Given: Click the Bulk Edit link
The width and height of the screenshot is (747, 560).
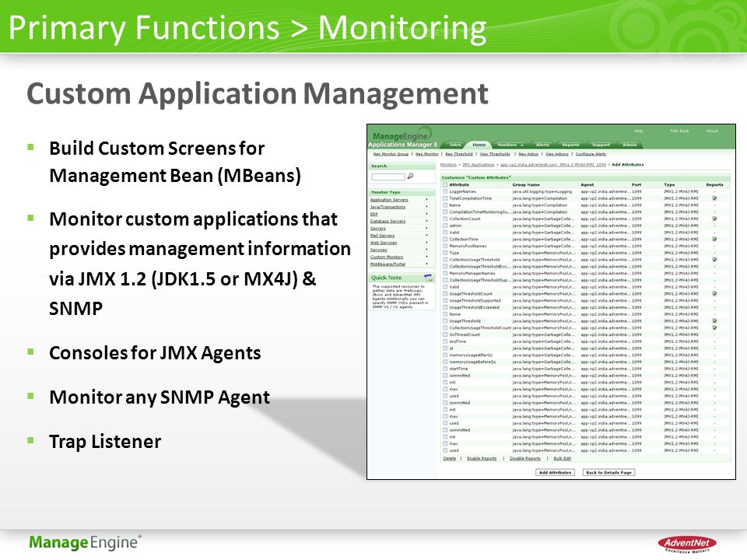Looking at the screenshot, I should coord(562,459).
